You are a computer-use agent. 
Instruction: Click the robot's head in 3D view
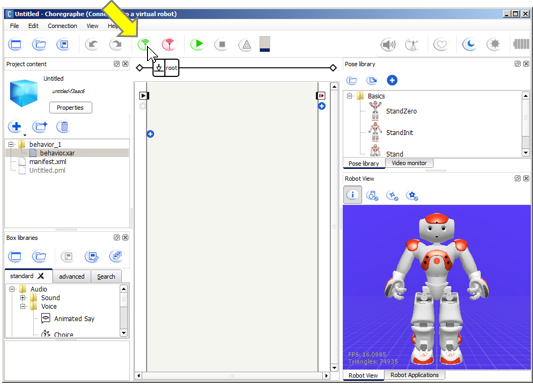point(437,228)
